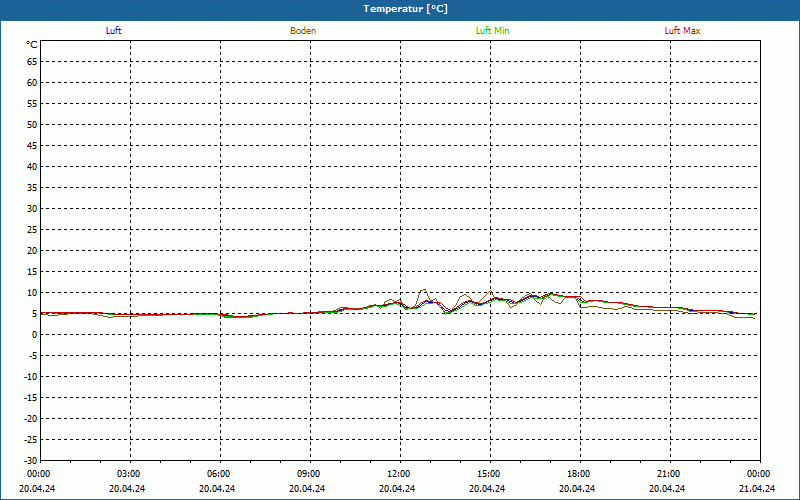Screen dimensions: 800x500
Task: Click the red Luft Max legend label
Action: pos(682,31)
